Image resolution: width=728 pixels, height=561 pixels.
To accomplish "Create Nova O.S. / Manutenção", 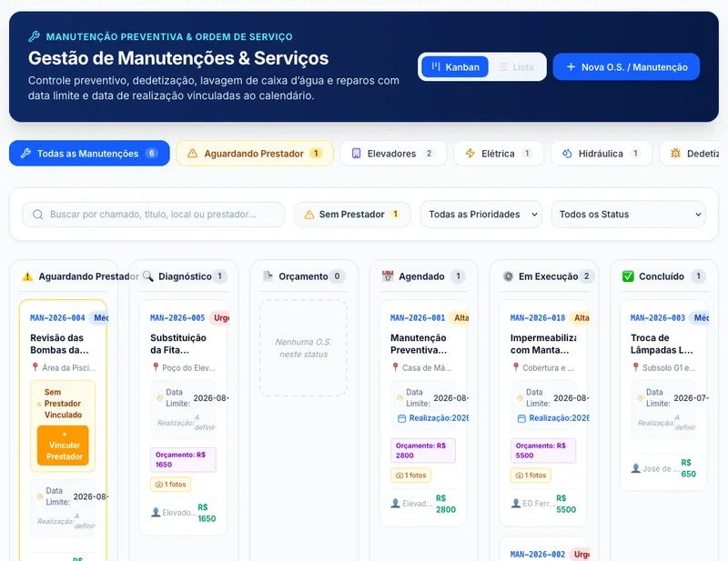I will tap(626, 66).
